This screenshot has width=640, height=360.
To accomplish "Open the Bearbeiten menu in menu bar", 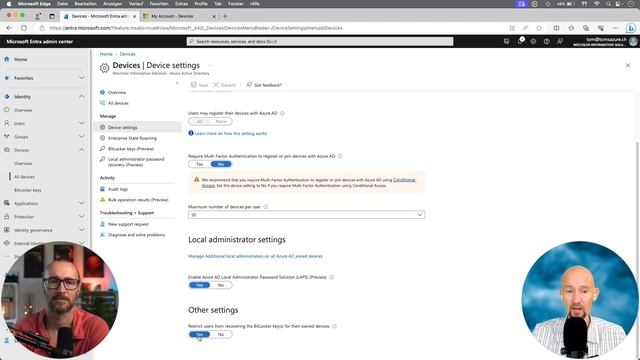I will click(x=85, y=4).
